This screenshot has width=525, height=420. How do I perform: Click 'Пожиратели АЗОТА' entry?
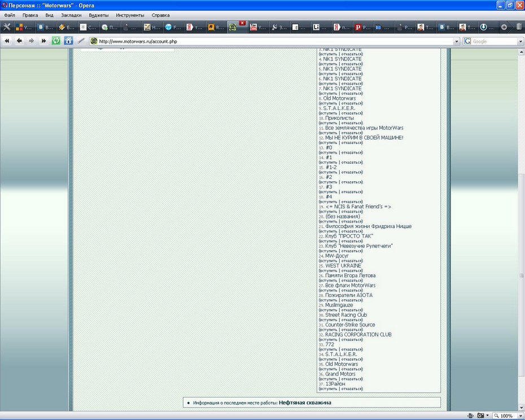point(349,295)
